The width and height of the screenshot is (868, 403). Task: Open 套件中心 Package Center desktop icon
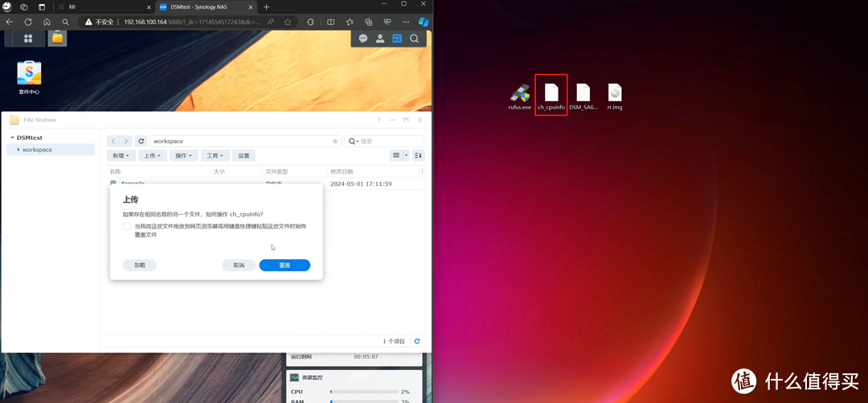tap(29, 76)
